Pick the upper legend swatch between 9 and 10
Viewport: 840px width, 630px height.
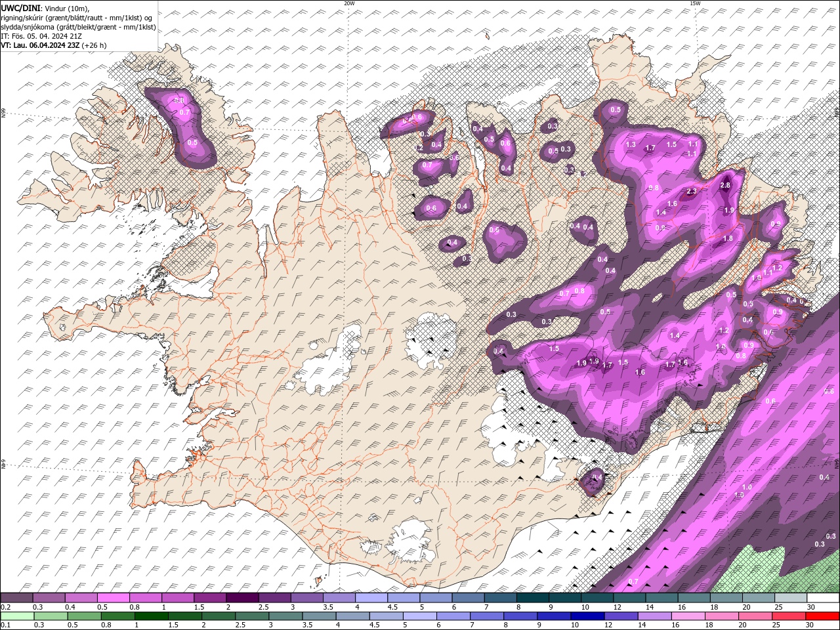[x=565, y=598]
